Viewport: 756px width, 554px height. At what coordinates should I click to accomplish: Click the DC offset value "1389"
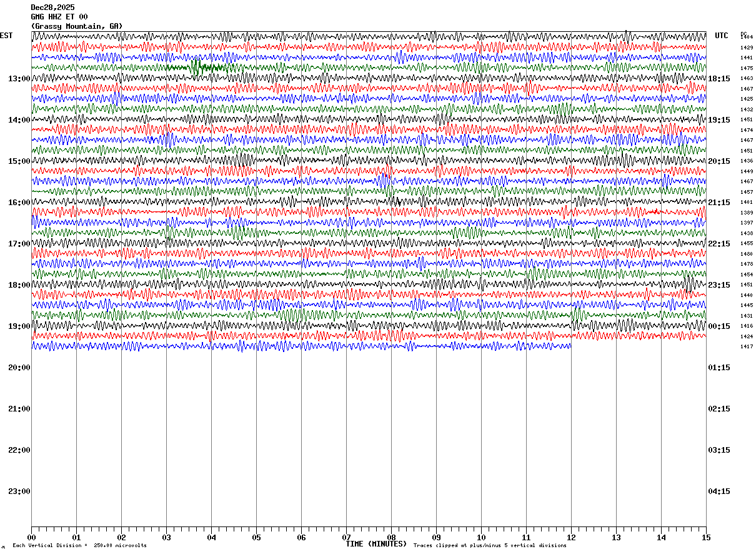tap(747, 213)
